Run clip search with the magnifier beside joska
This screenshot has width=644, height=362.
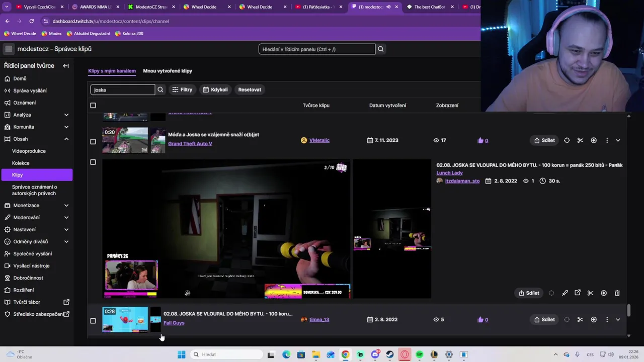160,89
